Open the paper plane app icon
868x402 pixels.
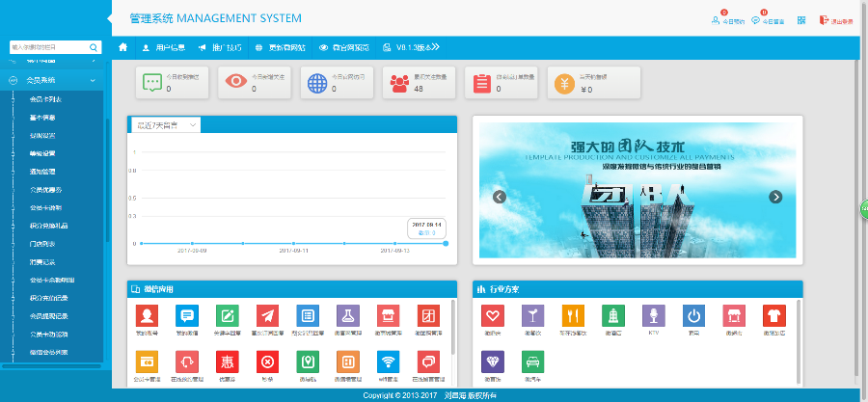(267, 316)
